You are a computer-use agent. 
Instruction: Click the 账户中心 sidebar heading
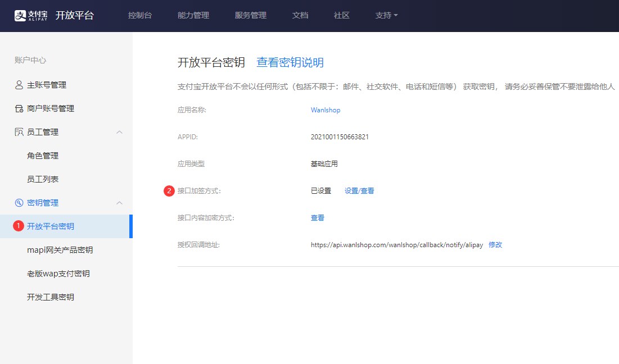click(x=30, y=60)
